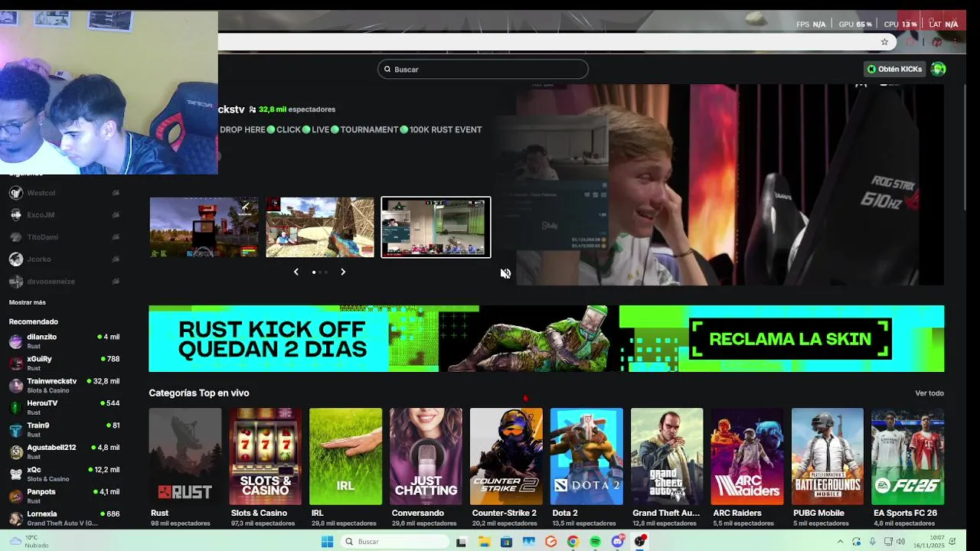
Task: Click Agustabell212's avatar in Recomendado
Action: (15, 452)
